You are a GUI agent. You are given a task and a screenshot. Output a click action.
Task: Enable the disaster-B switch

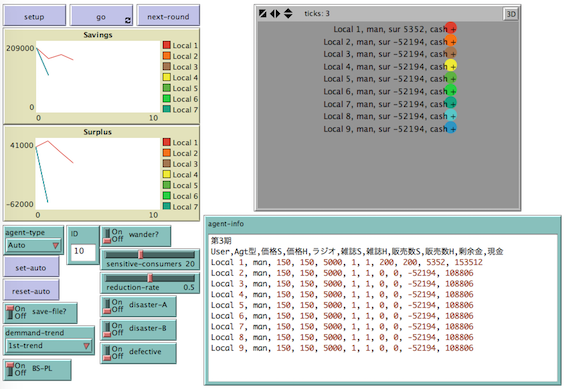pyautogui.click(x=138, y=329)
